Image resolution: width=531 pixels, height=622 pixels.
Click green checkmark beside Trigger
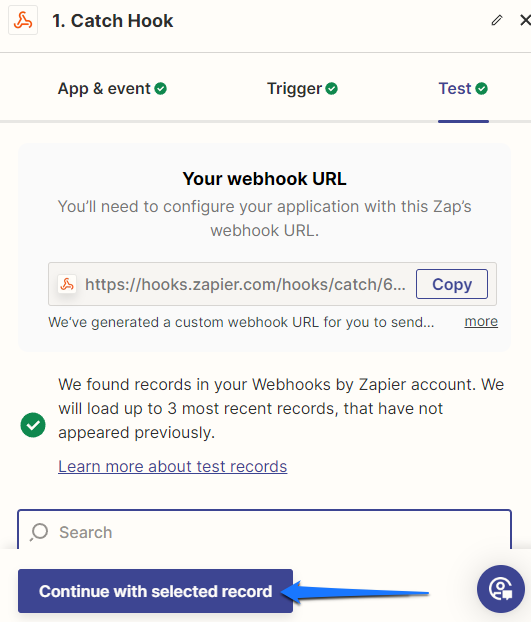(x=332, y=88)
